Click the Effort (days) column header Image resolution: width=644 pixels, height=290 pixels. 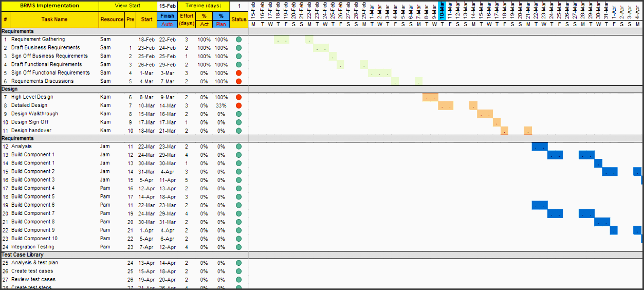(x=187, y=20)
